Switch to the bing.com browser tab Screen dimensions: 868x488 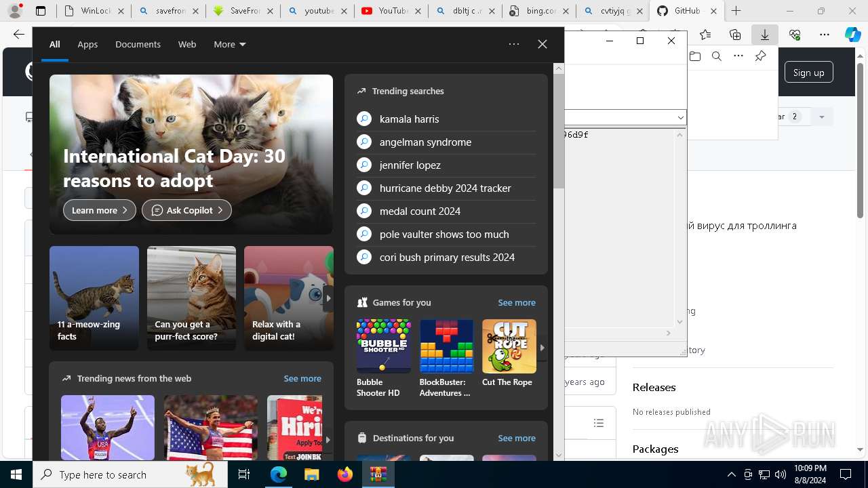(x=539, y=11)
